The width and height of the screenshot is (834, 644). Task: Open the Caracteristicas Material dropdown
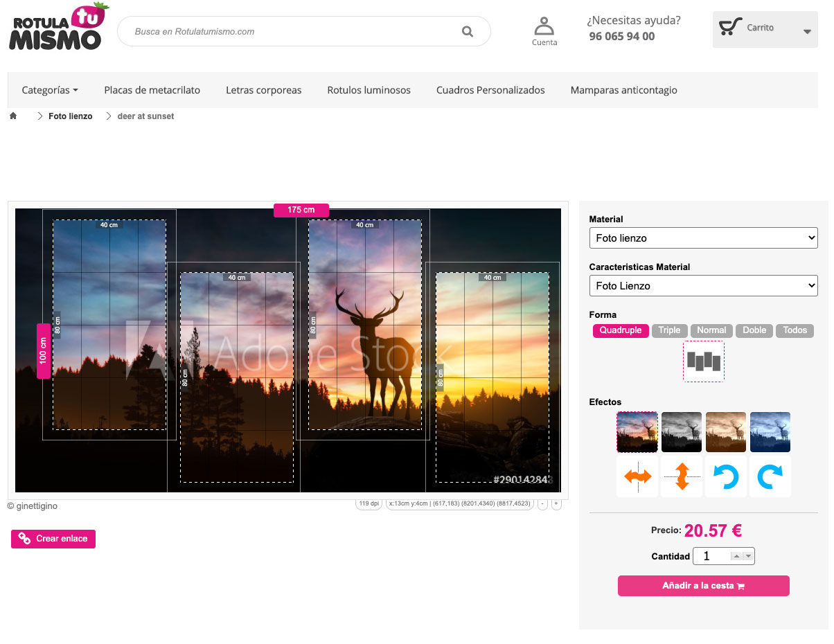703,286
